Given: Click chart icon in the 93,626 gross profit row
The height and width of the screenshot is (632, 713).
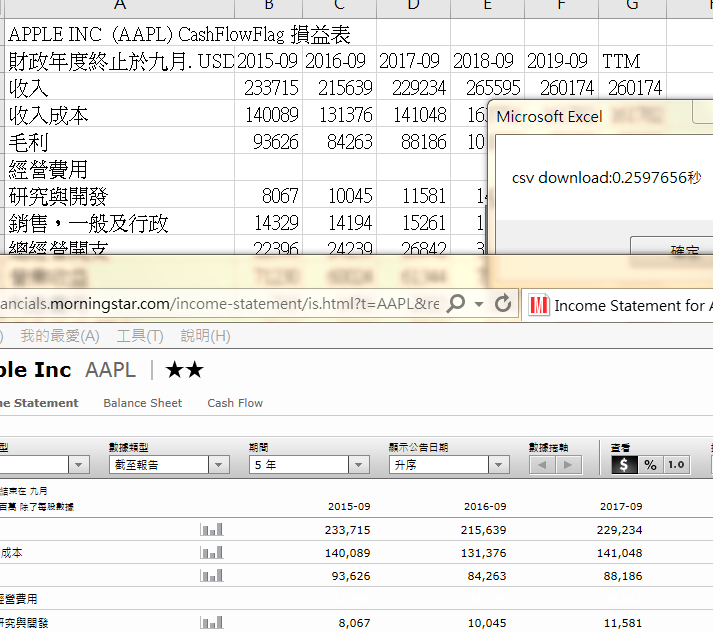Looking at the screenshot, I should coord(211,576).
